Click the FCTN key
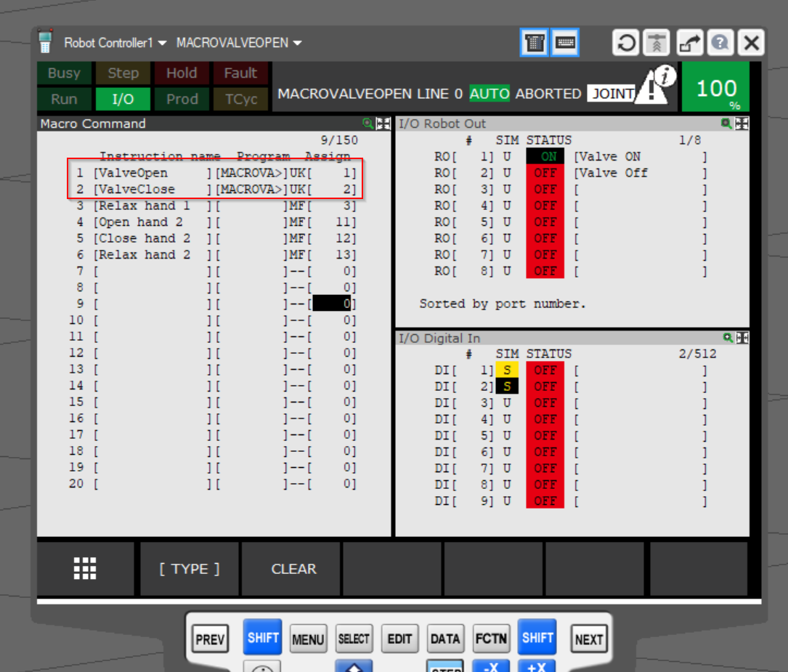Image resolution: width=788 pixels, height=672 pixels. (491, 639)
